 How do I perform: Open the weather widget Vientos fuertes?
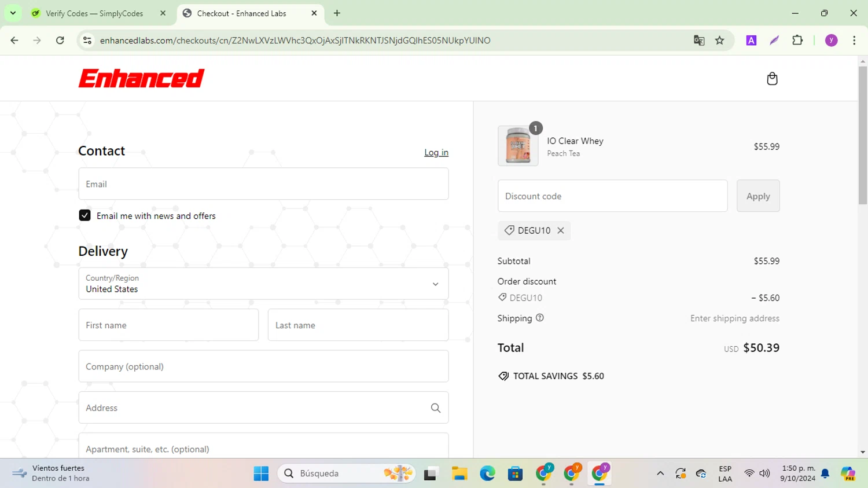pos(51,474)
